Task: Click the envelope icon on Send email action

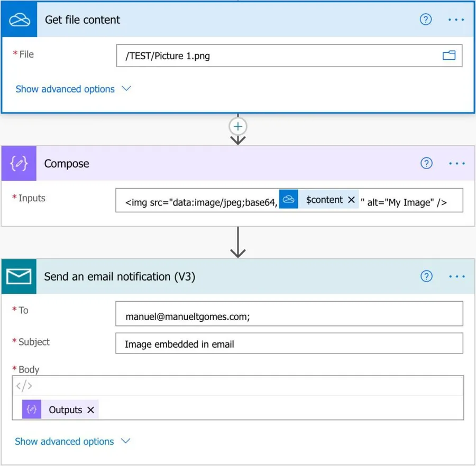Action: tap(19, 276)
